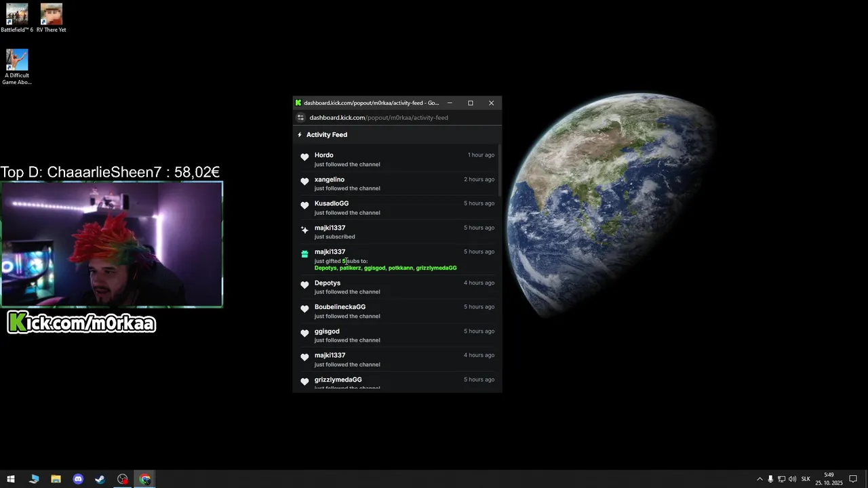Click the webcam overlay thumbnail
Viewport: 868px width, 488px height.
point(112,244)
